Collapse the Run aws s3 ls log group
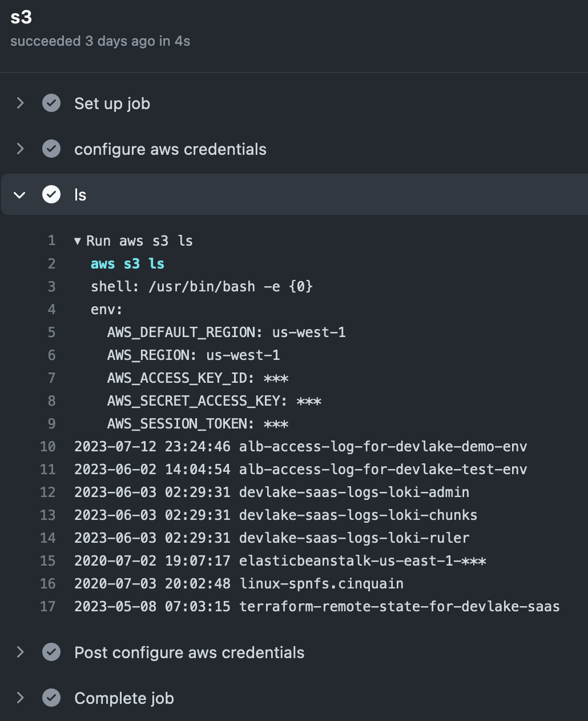The height and width of the screenshot is (721, 588). 78,241
